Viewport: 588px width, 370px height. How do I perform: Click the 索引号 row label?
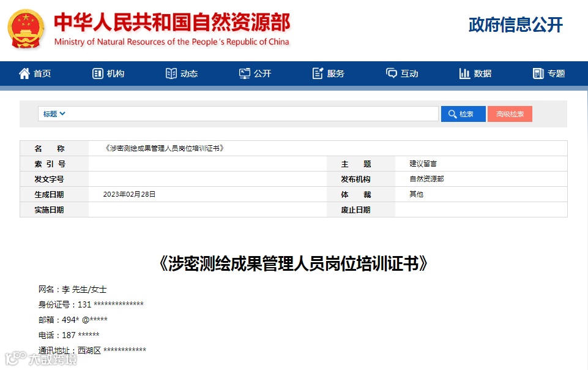click(x=50, y=164)
